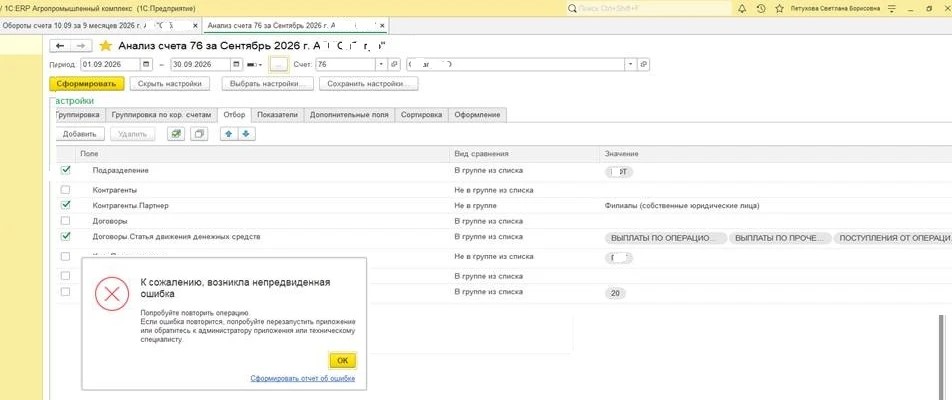Click Скрыть настройки button

(169, 84)
